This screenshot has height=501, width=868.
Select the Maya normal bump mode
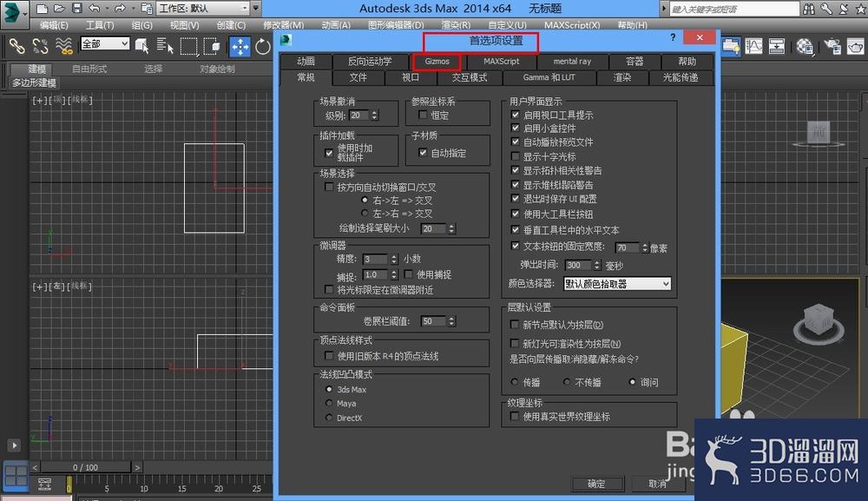tap(329, 403)
